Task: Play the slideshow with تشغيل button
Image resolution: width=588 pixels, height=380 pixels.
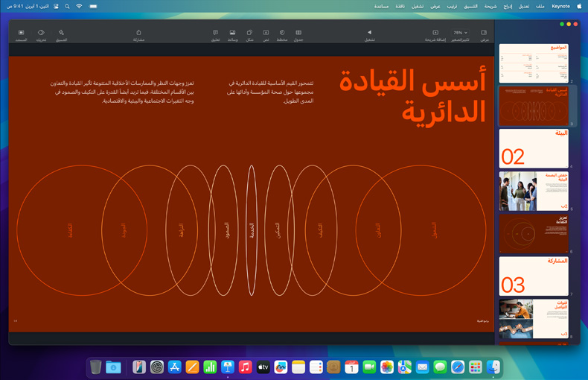Action: 369,34
